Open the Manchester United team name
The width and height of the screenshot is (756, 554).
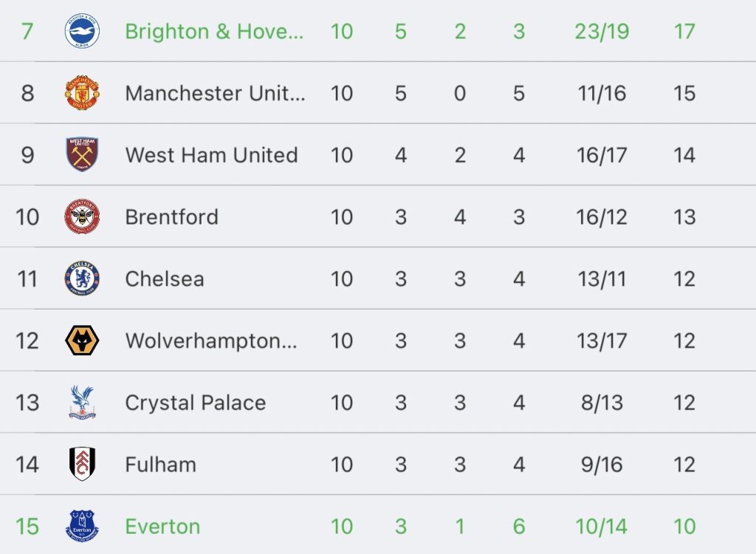(215, 93)
